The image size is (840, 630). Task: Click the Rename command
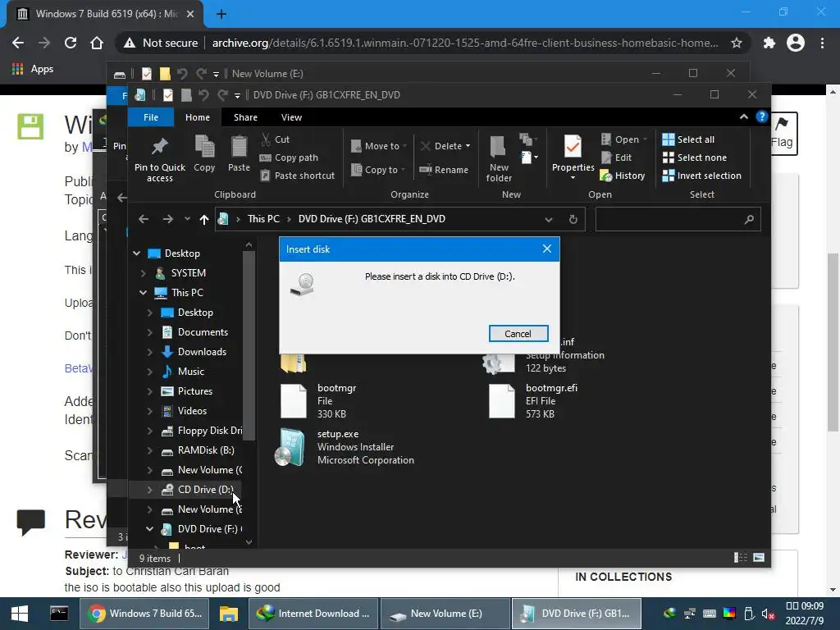(444, 170)
